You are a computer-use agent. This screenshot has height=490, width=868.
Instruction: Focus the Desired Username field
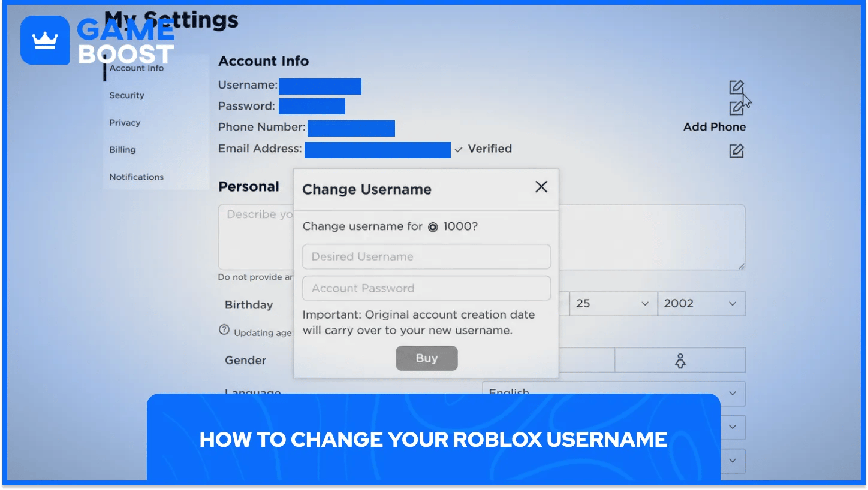point(427,256)
